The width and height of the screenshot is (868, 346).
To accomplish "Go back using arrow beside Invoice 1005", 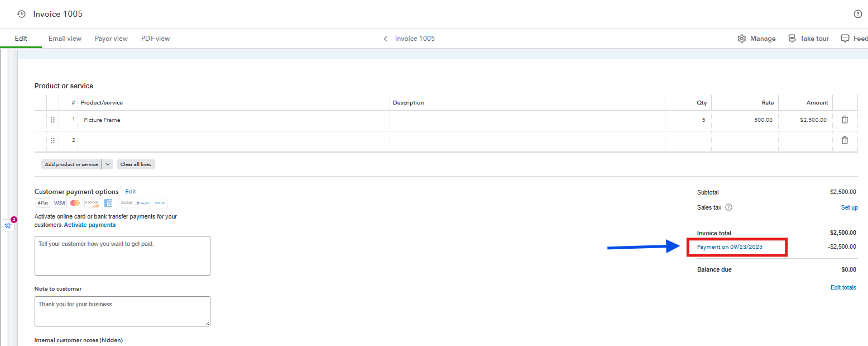I will [385, 39].
